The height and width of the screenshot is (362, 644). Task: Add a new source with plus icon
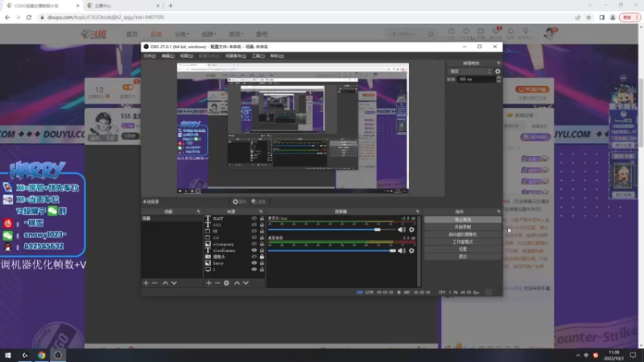[208, 283]
